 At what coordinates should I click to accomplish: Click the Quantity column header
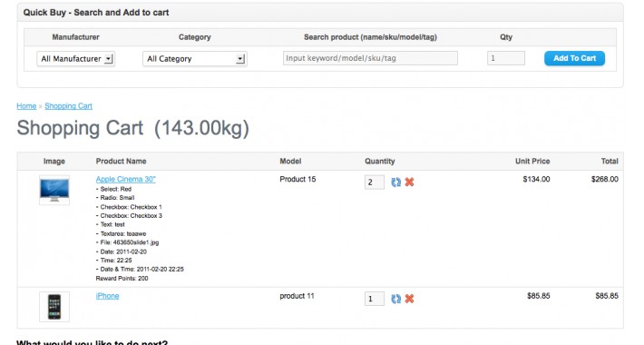pyautogui.click(x=380, y=162)
